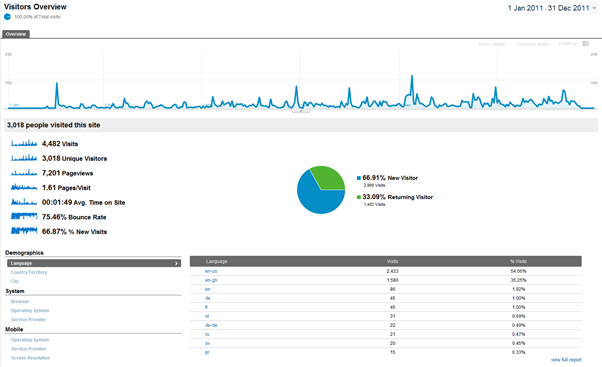Collapse the timeline graph handle
Viewport: 602px width, 367px height.
tap(301, 111)
